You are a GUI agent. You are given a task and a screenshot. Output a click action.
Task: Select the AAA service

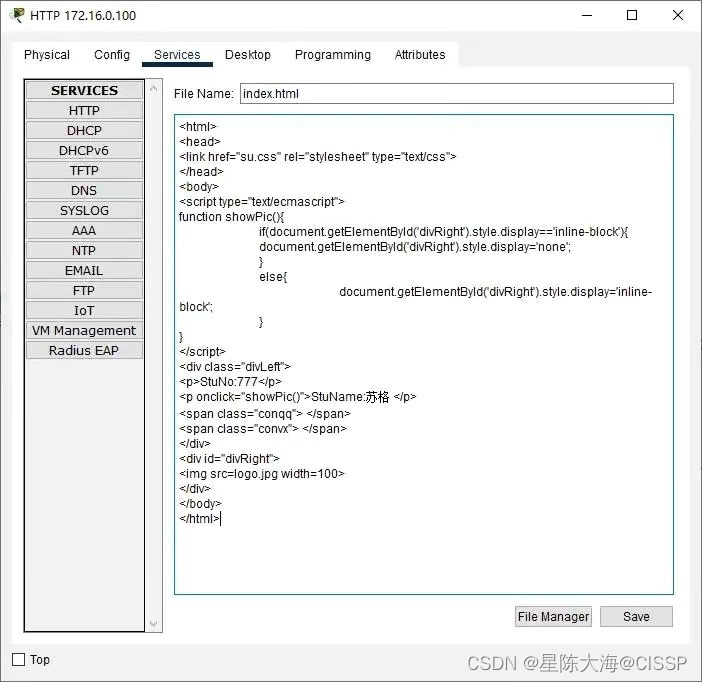click(x=84, y=230)
